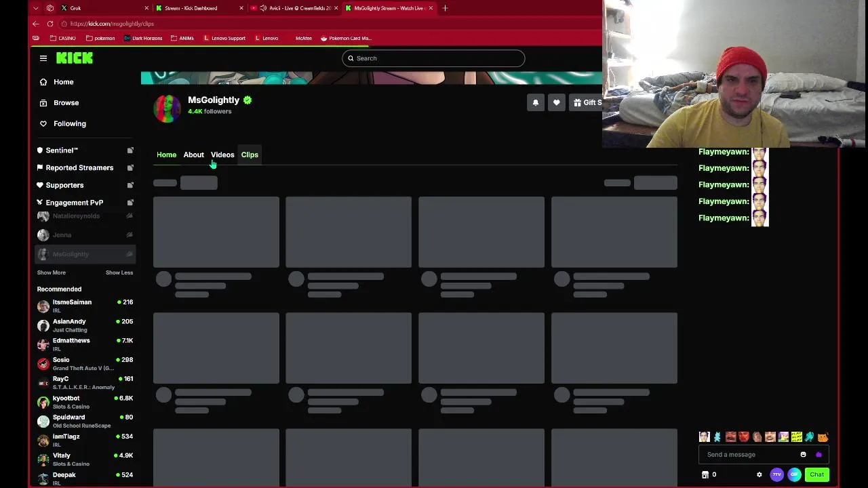Viewport: 868px width, 488px height.
Task: Click the tab list chevron in browser
Action: [x=36, y=8]
